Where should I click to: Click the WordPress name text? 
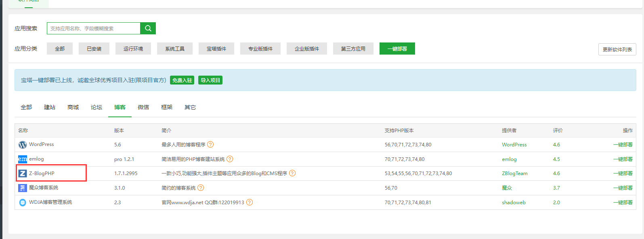click(41, 144)
